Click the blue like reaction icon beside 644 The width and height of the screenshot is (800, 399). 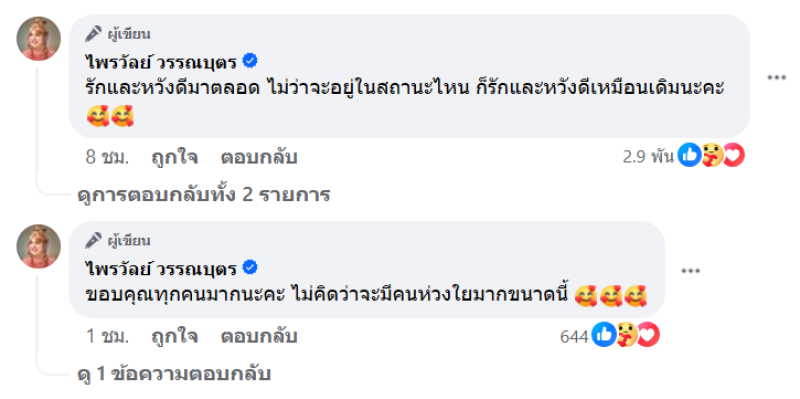[604, 335]
